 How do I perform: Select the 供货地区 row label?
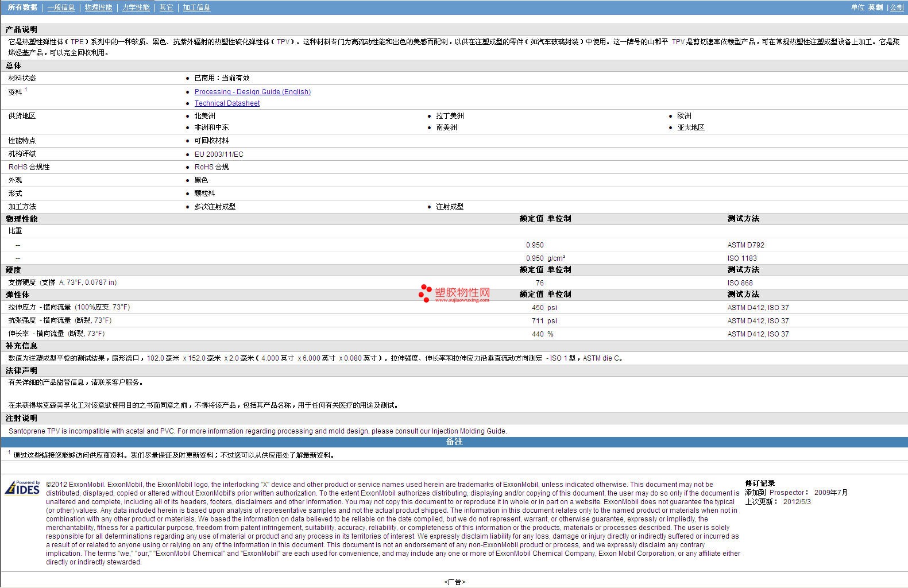click(x=22, y=116)
